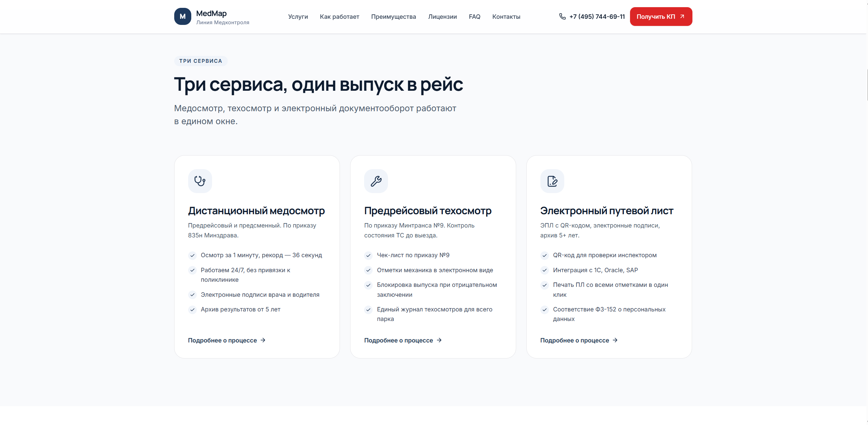
Task: Click the main heading 'Три сервиса, один выпуск в рейс'
Action: 318,84
